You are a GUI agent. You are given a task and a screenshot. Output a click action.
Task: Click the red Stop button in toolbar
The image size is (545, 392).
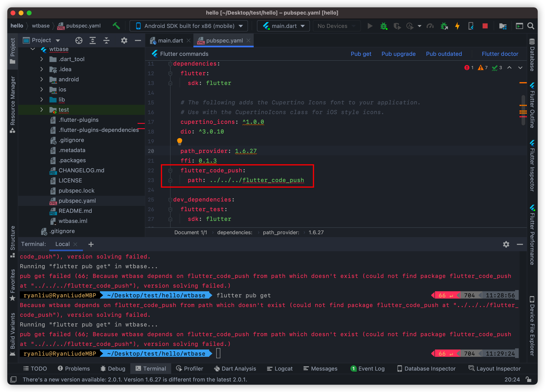click(x=485, y=26)
